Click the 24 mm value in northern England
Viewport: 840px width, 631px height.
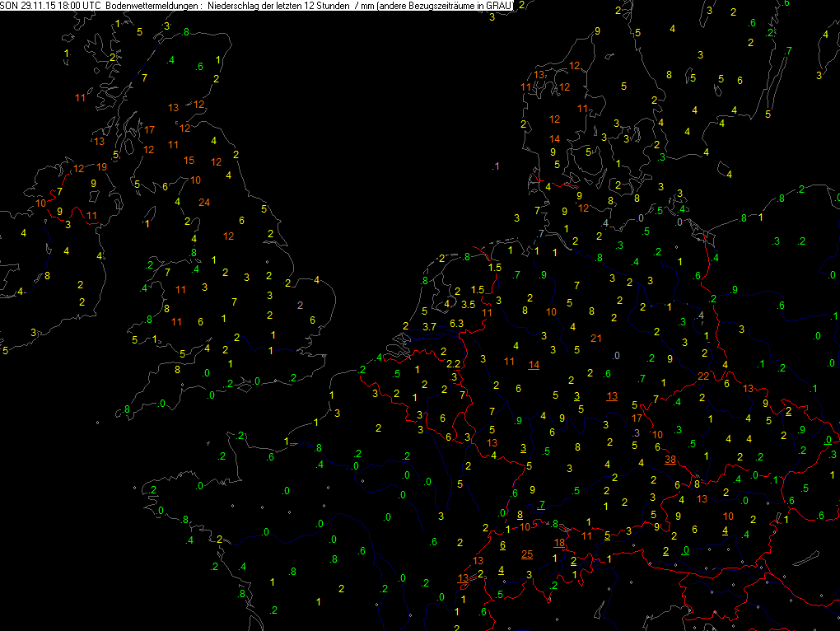(204, 203)
